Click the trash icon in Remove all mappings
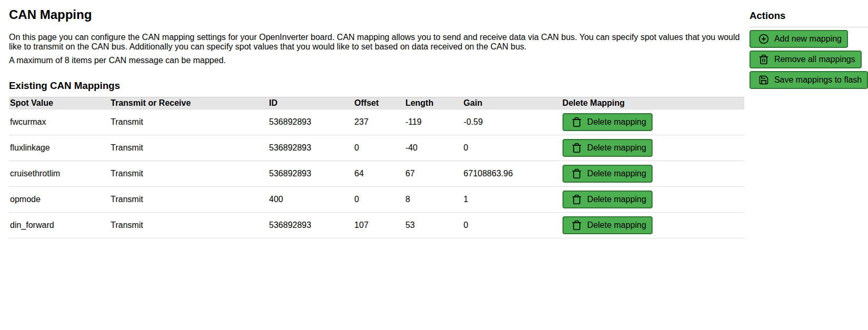 point(763,59)
